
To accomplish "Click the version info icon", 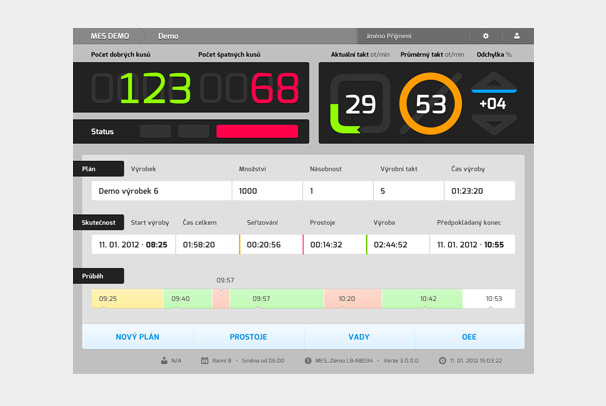I will click(x=307, y=360).
